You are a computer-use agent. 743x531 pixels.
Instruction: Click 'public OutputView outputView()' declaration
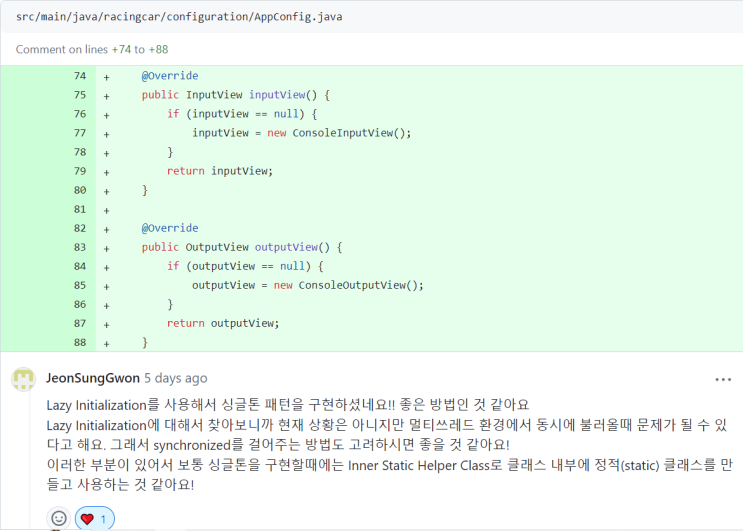coord(236,247)
